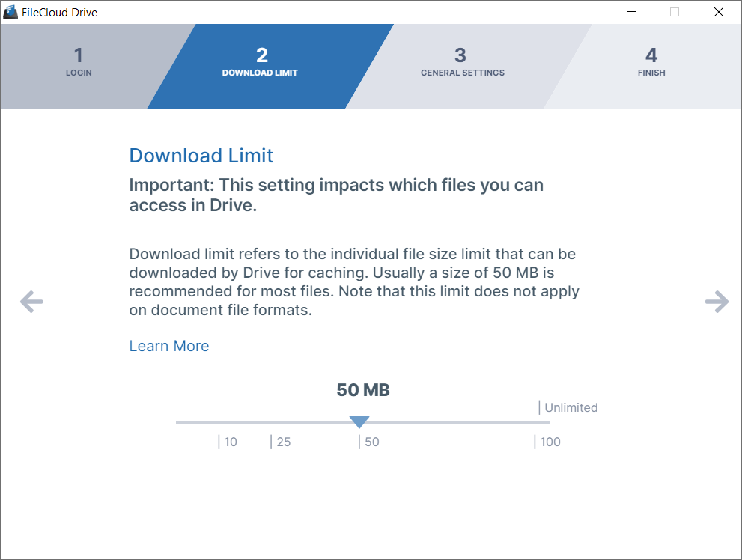Click the 50 MB value label
The height and width of the screenshot is (560, 742).
pos(363,390)
